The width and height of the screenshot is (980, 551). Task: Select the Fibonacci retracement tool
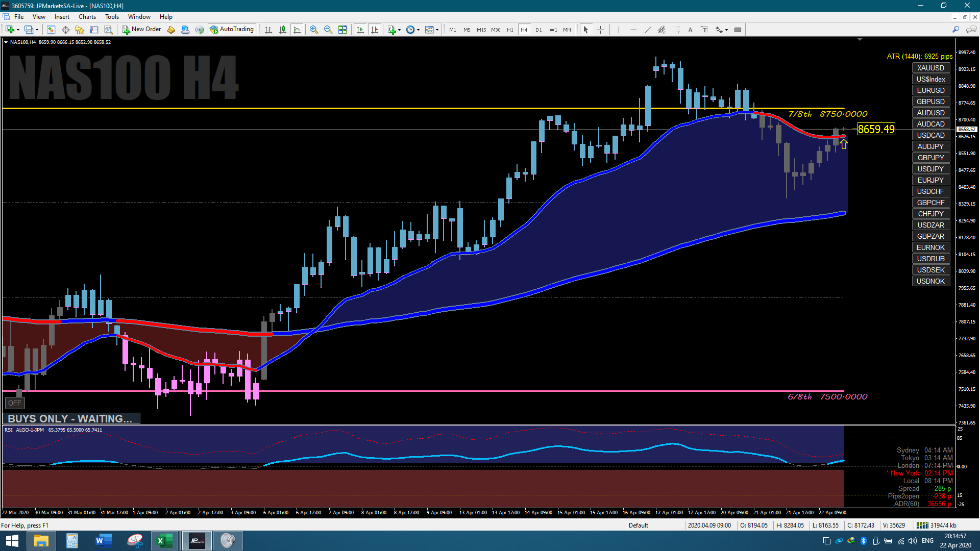click(676, 30)
